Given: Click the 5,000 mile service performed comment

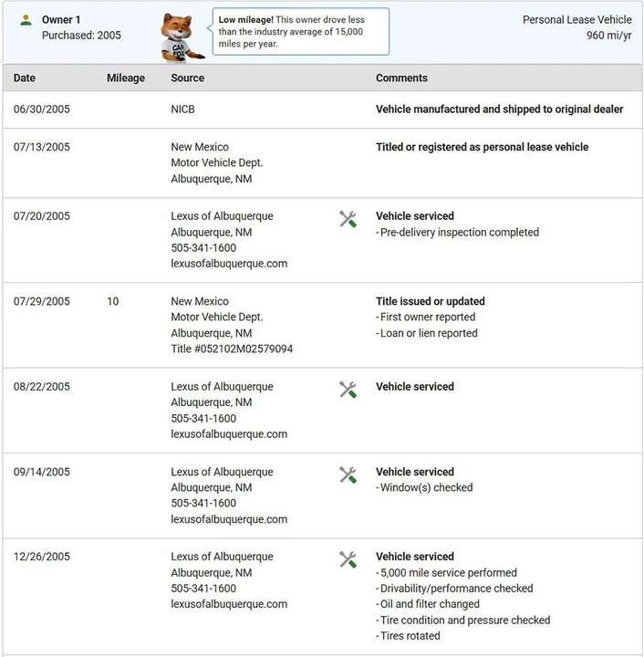Looking at the screenshot, I should click(446, 573).
